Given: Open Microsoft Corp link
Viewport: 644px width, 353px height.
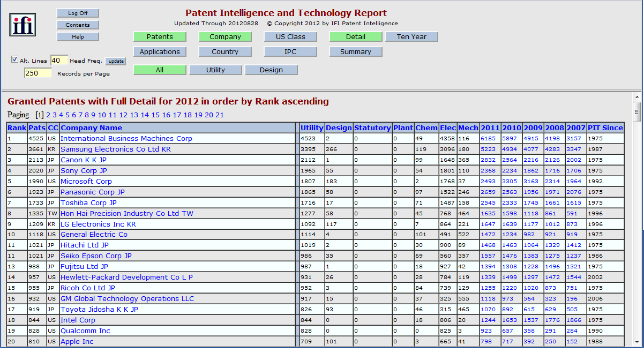Looking at the screenshot, I should point(86,182).
